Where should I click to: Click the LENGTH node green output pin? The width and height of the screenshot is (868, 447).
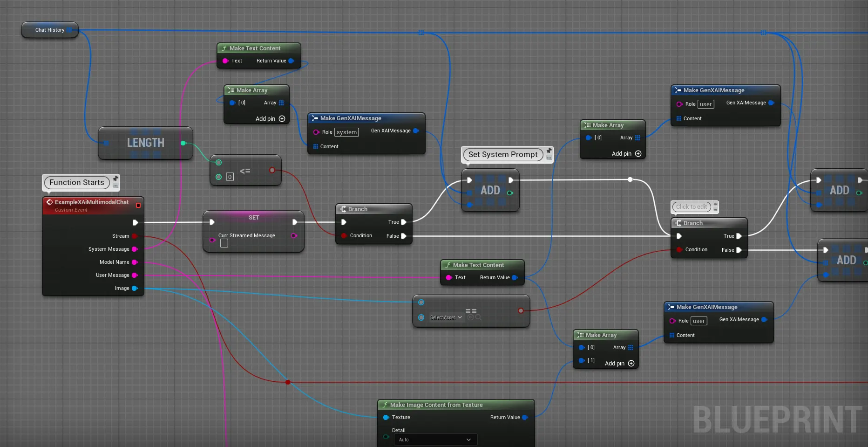[183, 143]
